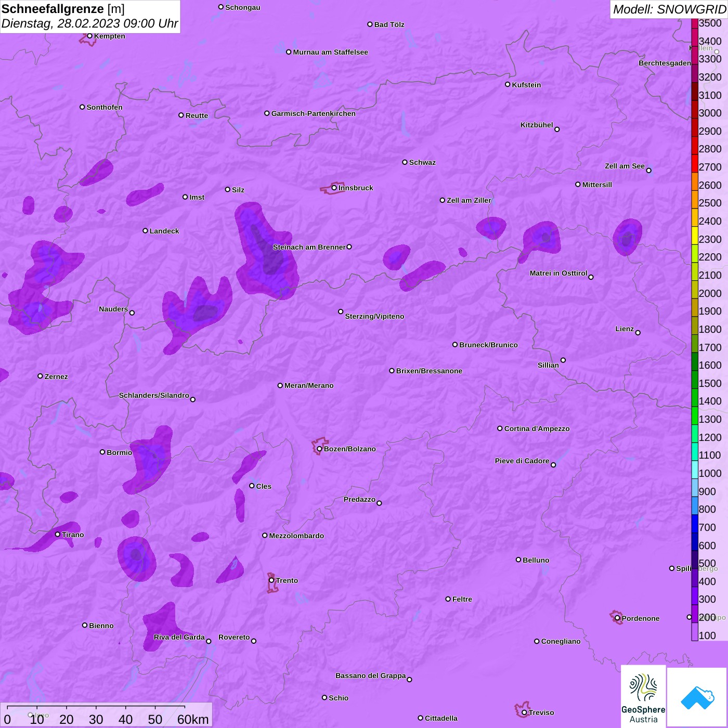Click the Modell: SNOWGRID label
Image resolution: width=728 pixels, height=728 pixels.
point(669,9)
